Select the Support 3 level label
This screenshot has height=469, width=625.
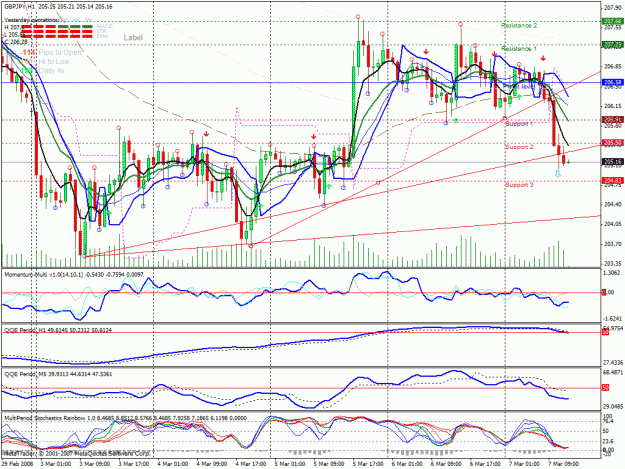coord(519,185)
